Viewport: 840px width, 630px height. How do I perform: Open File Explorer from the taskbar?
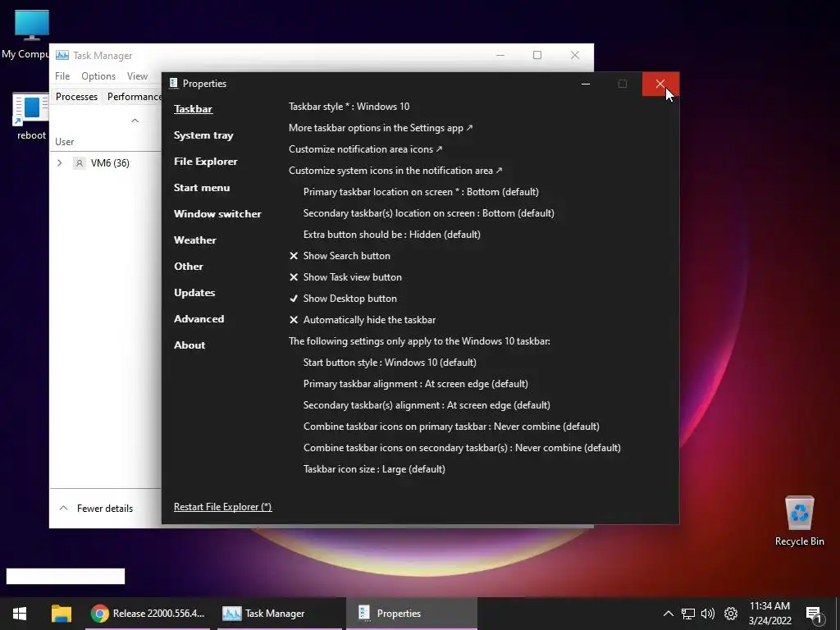(61, 614)
